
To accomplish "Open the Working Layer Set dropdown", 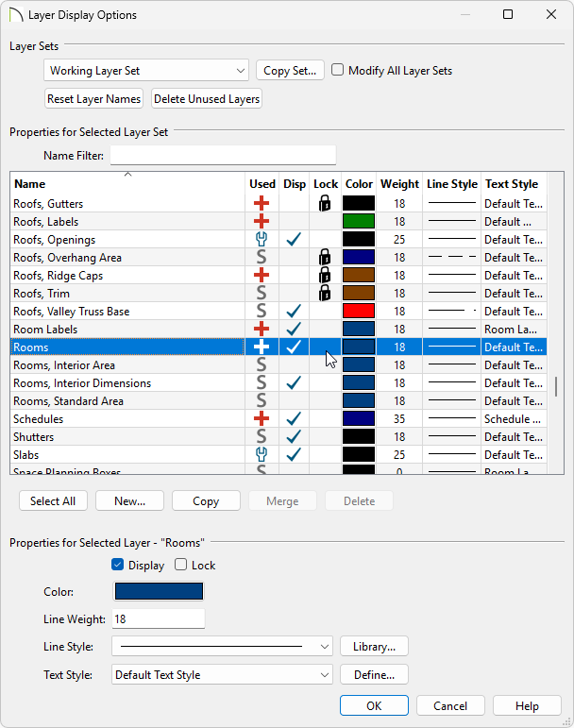I will tap(146, 71).
